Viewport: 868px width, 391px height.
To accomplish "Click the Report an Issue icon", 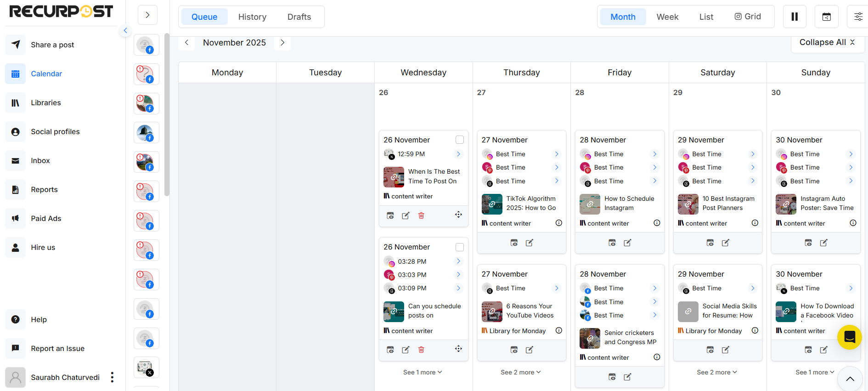I will point(15,348).
